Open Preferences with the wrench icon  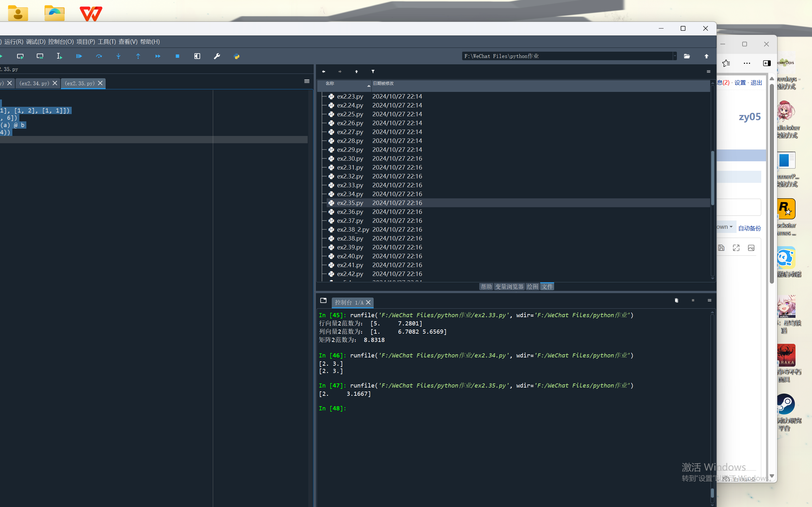point(217,56)
